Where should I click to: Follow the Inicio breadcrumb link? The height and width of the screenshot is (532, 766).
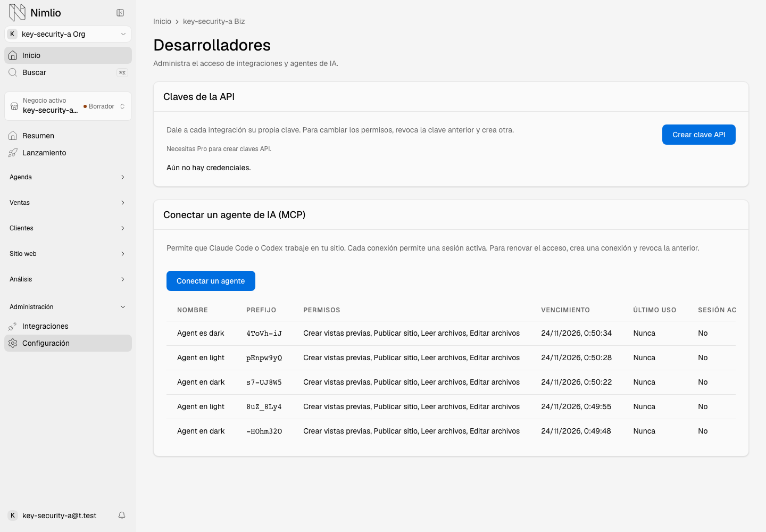tap(162, 21)
